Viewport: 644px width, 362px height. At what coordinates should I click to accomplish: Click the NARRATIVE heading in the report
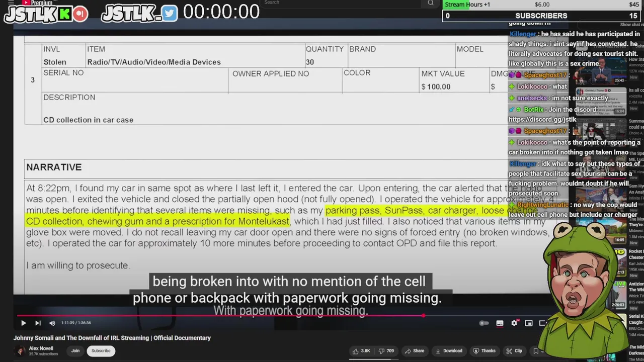(54, 167)
